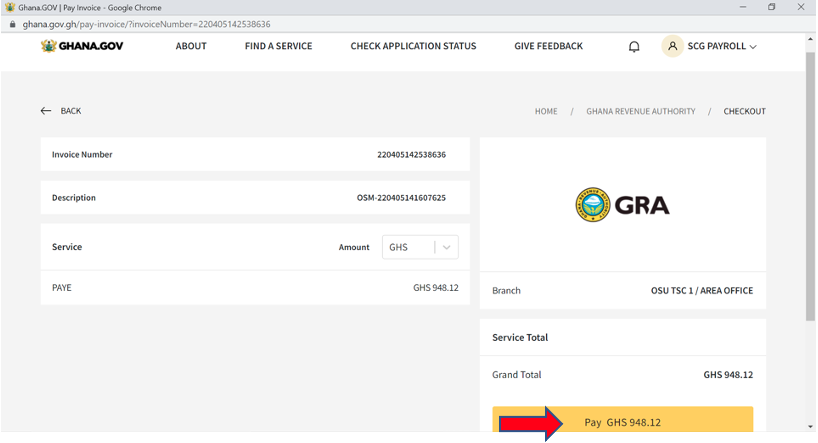Click the currency dropdown chevron

(x=447, y=247)
